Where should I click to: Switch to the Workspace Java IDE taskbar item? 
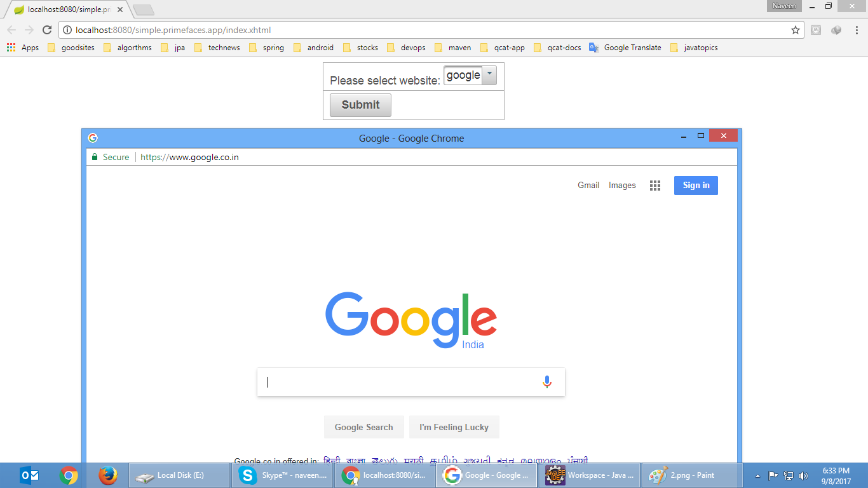pyautogui.click(x=590, y=475)
